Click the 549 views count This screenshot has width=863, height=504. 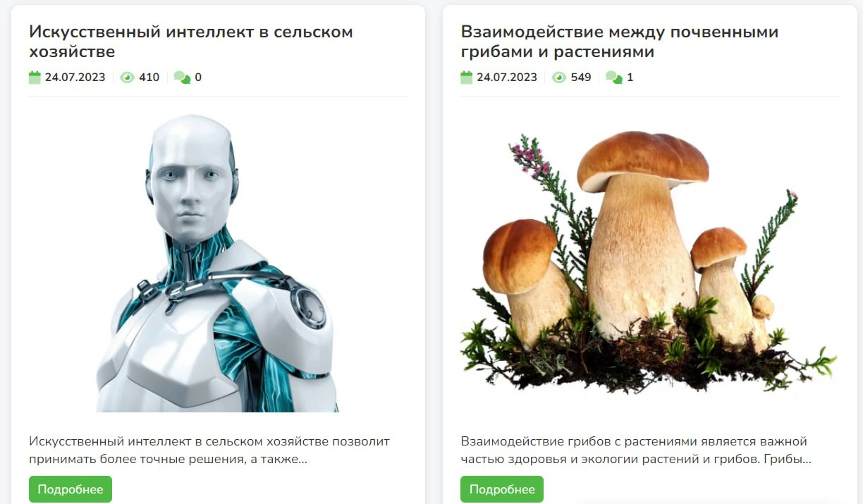point(581,78)
